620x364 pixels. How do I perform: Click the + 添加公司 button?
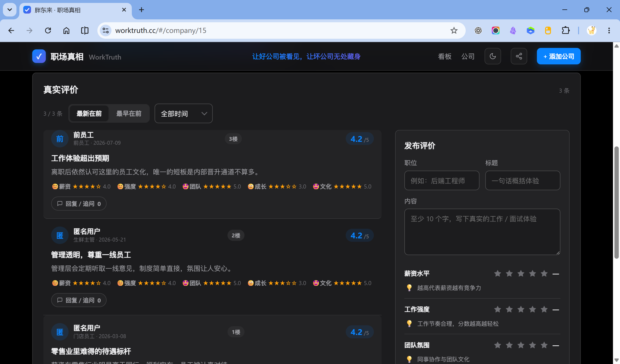click(x=558, y=56)
